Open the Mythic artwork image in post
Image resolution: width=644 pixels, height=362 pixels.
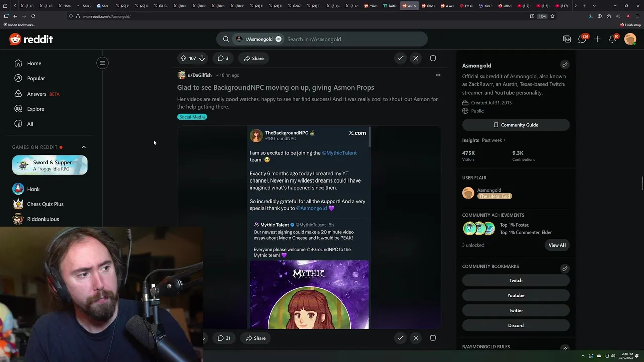(309, 295)
